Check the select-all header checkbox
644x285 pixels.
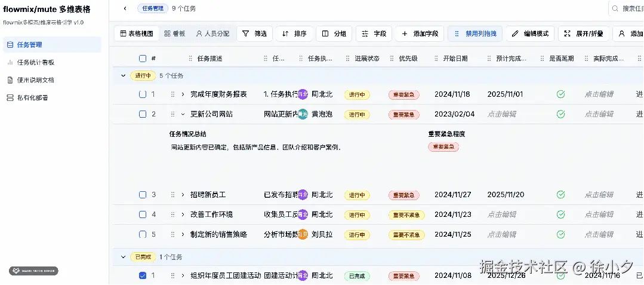(x=143, y=59)
